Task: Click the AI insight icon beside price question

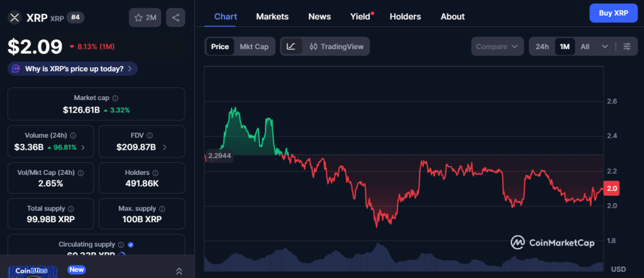Action: [16, 69]
